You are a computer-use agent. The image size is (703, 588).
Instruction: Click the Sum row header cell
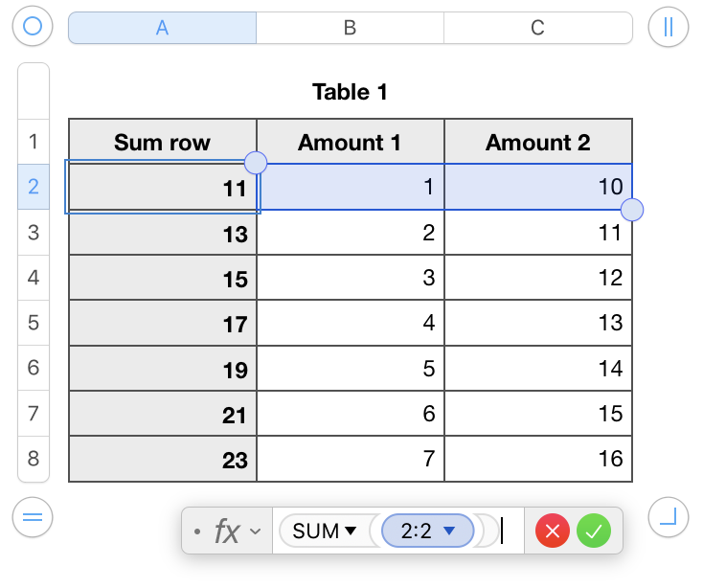tap(162, 143)
